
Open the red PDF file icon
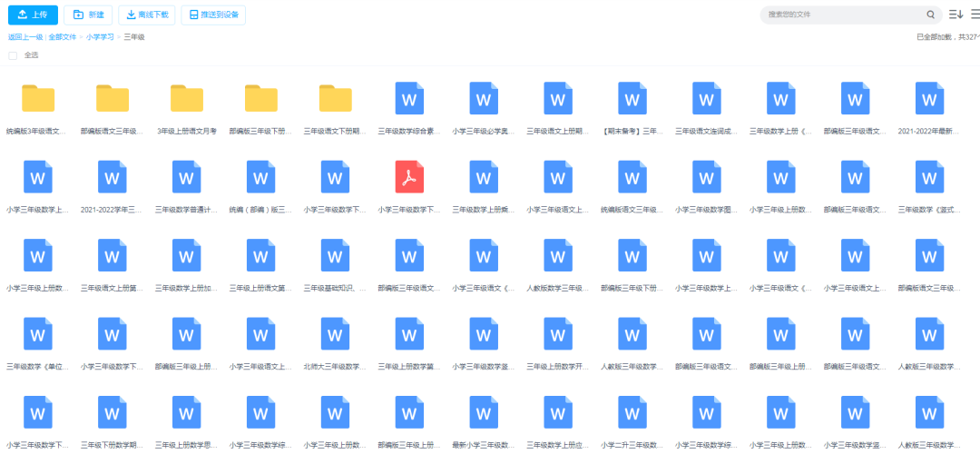pos(409,176)
